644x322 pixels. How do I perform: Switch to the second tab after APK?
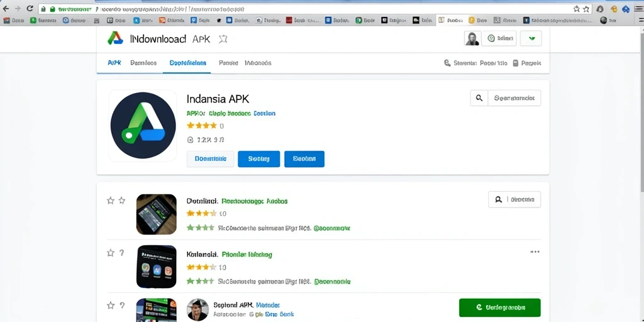(x=143, y=63)
